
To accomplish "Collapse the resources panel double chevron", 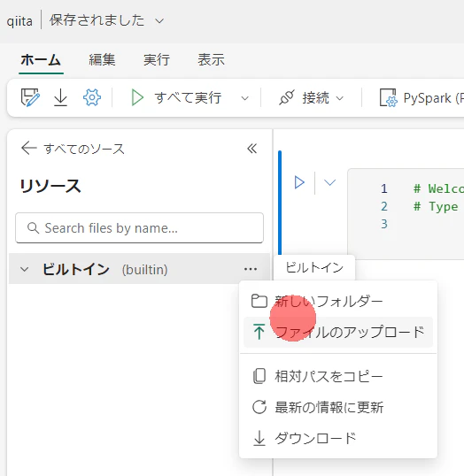I will (x=251, y=149).
